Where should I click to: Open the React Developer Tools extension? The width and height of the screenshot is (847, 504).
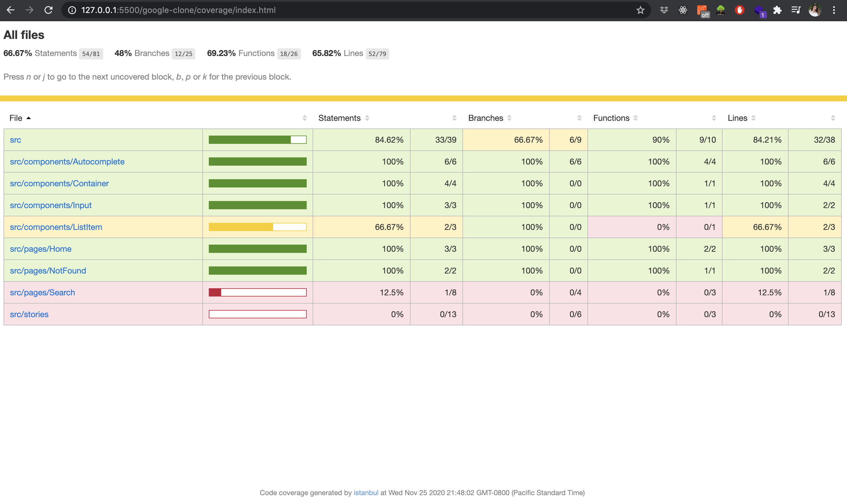tap(683, 10)
